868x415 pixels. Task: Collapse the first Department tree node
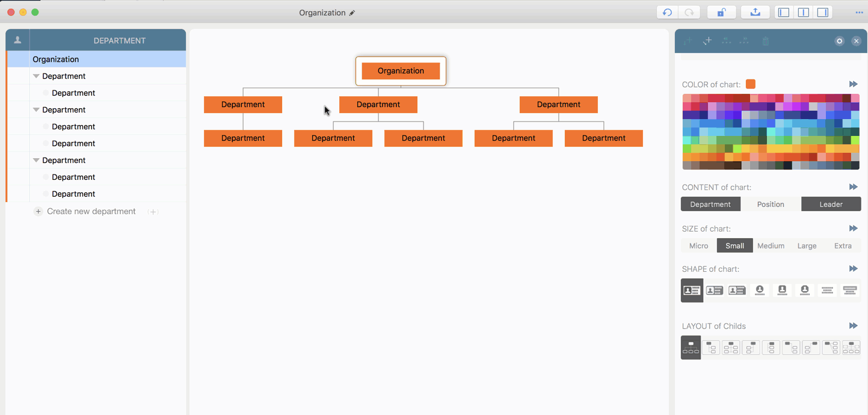coord(36,76)
